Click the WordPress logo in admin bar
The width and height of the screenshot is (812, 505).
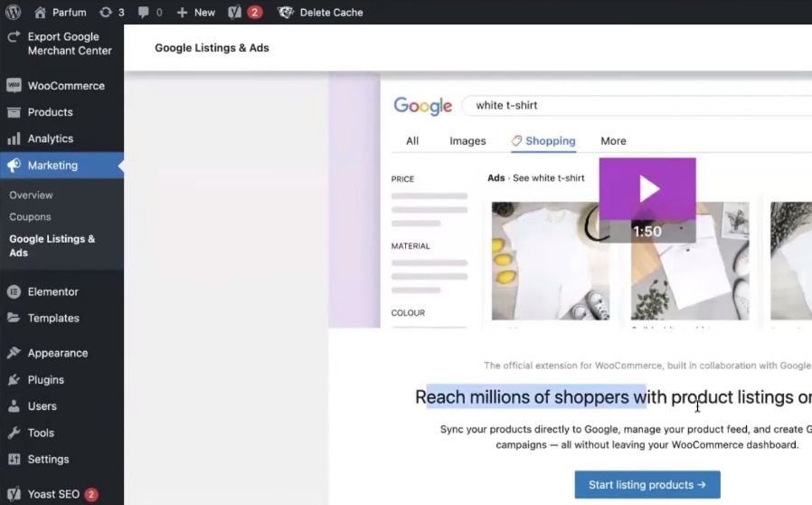(13, 13)
